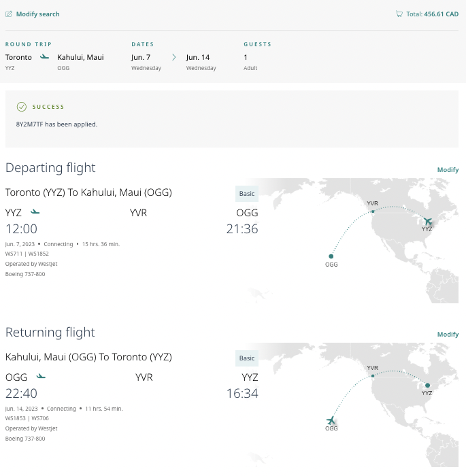The width and height of the screenshot is (466, 476).
Task: Select the Jun. 7 departure date
Action: [x=142, y=58]
